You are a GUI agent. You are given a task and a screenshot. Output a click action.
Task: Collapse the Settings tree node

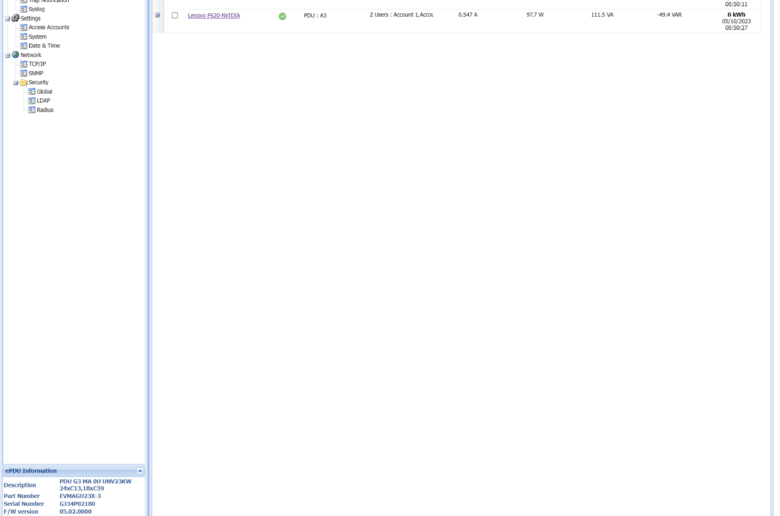click(7, 18)
